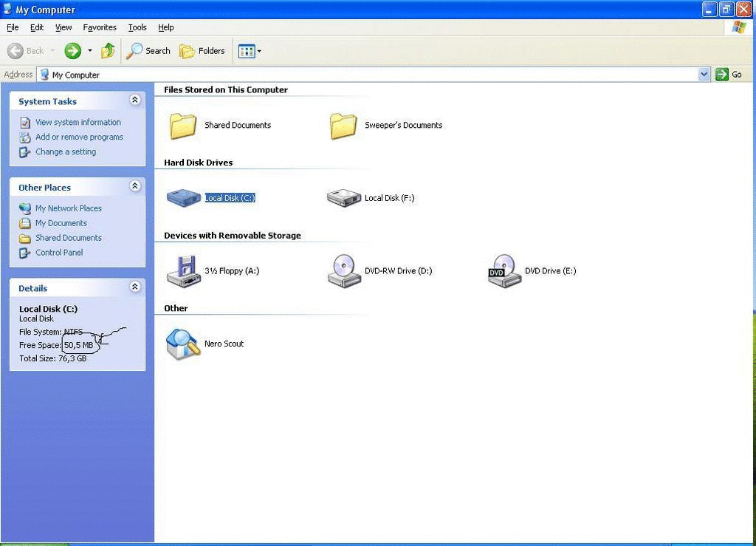Screen dimensions: 756x546
Task: Collapse the Other Places panel
Action: tap(134, 186)
